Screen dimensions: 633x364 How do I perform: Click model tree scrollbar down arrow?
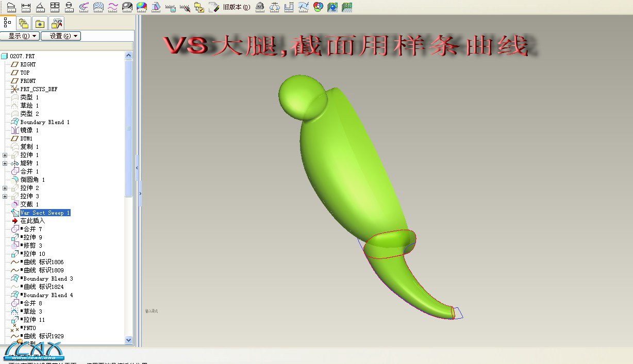[x=129, y=340]
